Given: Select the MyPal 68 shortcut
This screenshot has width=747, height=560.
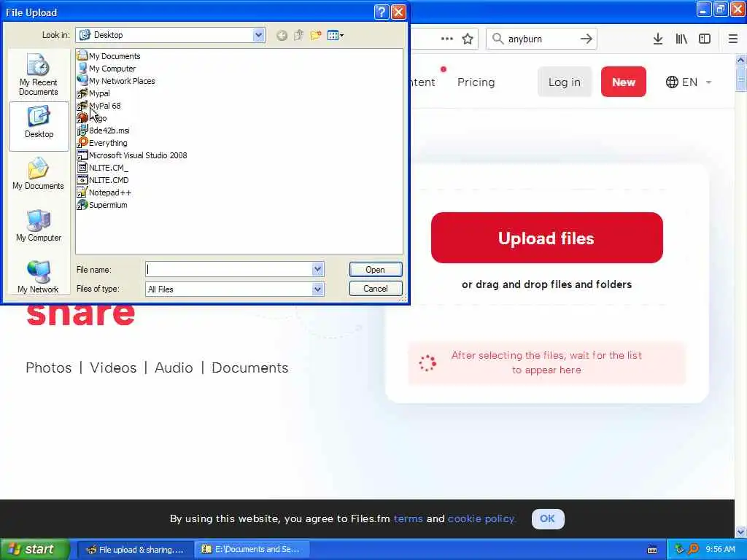Looking at the screenshot, I should tap(99, 106).
